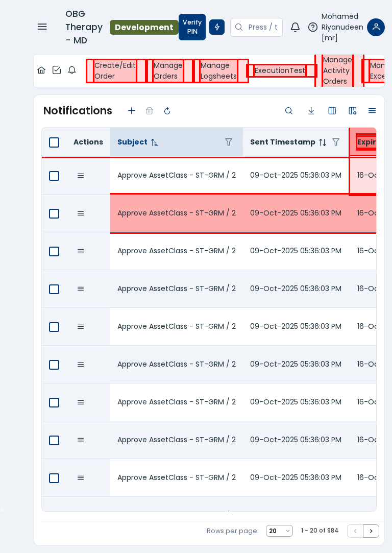This screenshot has height=553, width=392.
Task: Open the column chooser icon
Action: (332, 111)
